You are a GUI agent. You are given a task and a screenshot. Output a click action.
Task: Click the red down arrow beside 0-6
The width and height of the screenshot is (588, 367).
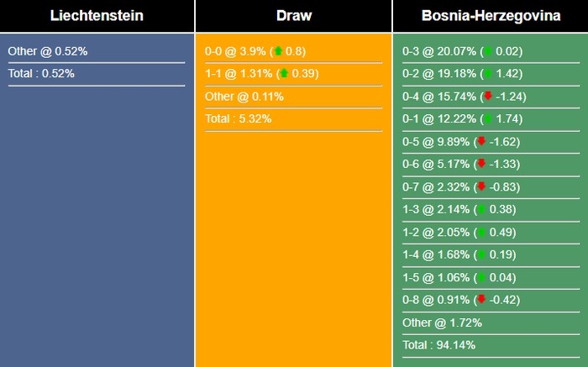point(481,165)
